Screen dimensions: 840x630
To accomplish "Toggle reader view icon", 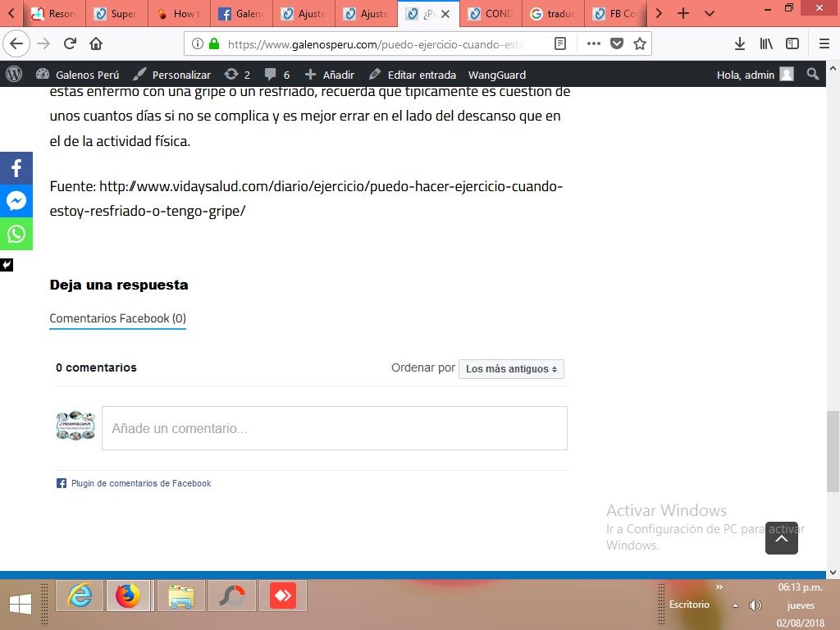I will coord(559,43).
